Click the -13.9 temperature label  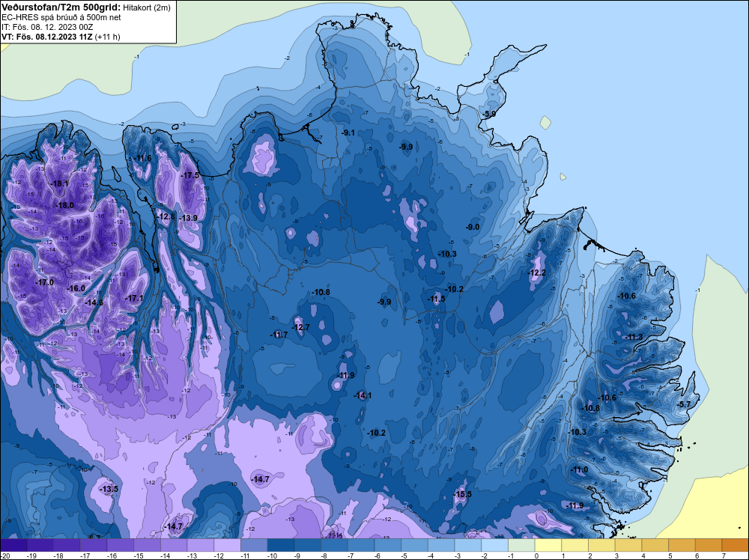pos(189,218)
